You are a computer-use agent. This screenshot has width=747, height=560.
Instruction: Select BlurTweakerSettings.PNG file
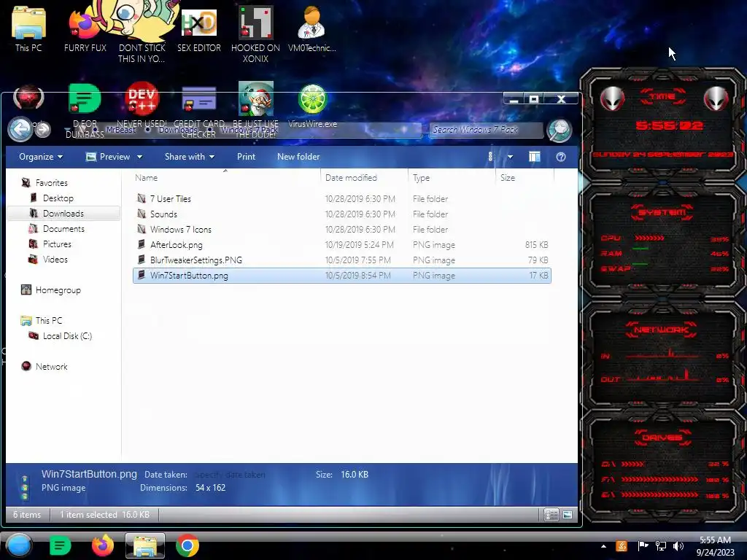(x=342, y=260)
